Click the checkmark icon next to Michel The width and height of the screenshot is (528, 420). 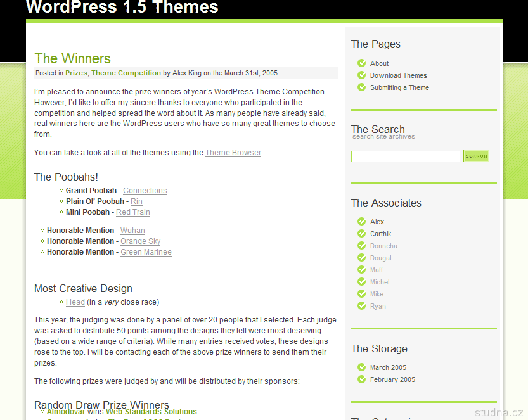362,282
